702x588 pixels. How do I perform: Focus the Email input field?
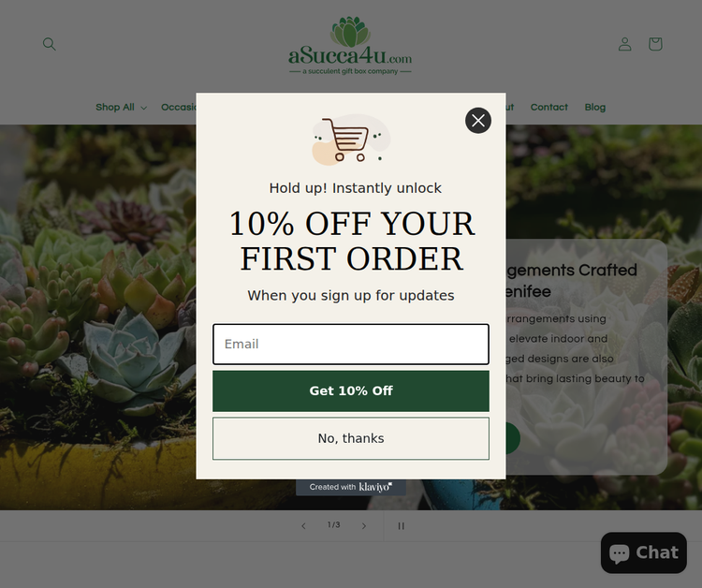351,345
